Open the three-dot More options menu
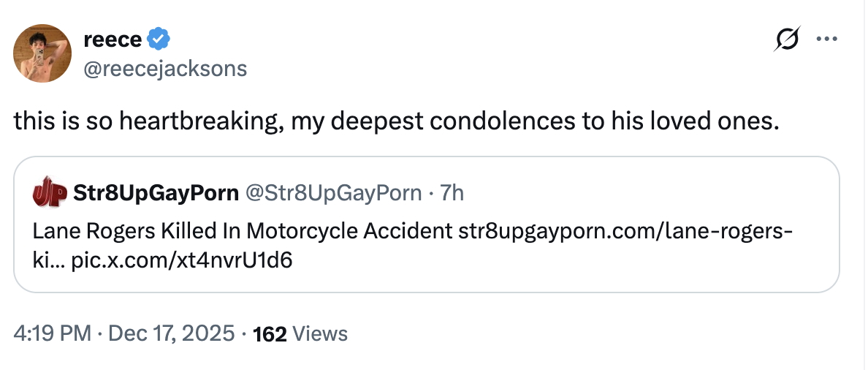 click(x=826, y=39)
